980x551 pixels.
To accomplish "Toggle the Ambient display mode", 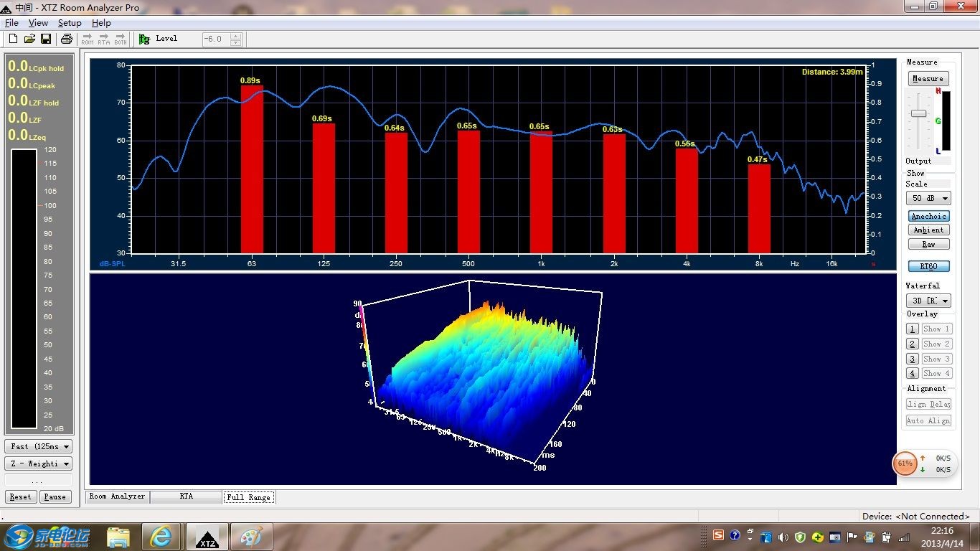I will [x=928, y=230].
